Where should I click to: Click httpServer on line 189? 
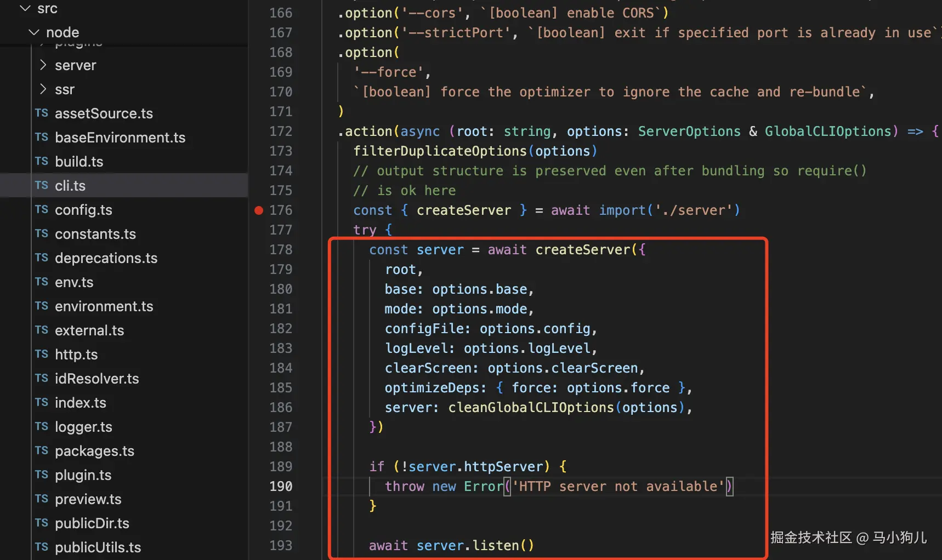click(x=503, y=466)
